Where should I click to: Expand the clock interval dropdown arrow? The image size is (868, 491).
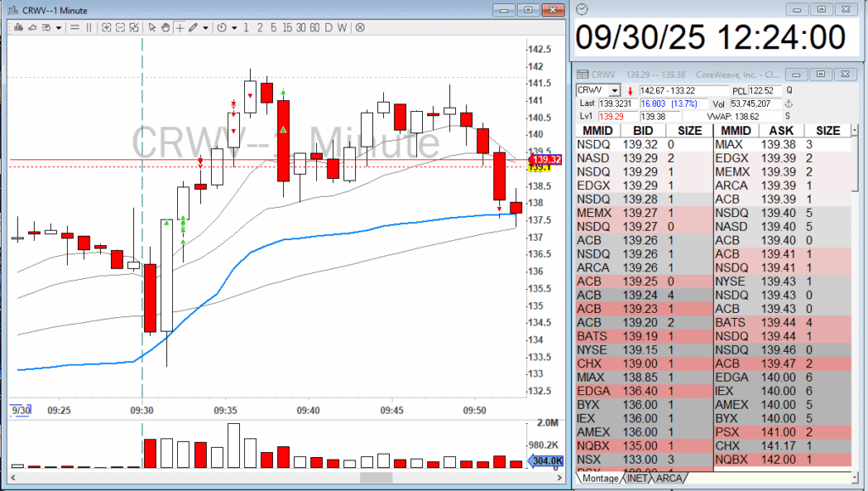(x=233, y=28)
